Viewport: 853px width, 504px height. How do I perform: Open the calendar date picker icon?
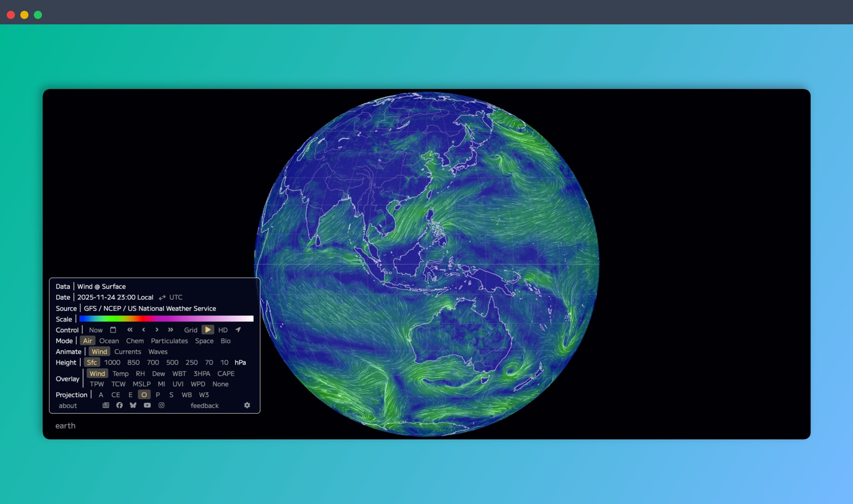pos(113,330)
